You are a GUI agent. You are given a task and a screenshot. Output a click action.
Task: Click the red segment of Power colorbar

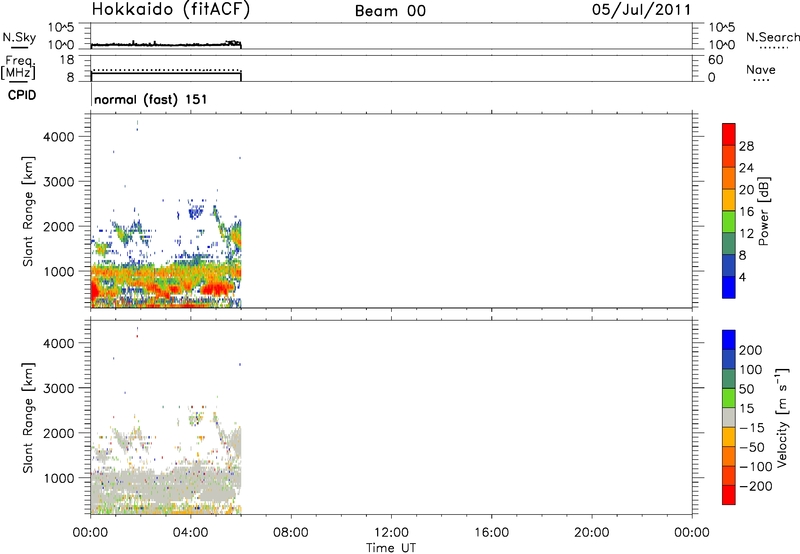[729, 134]
